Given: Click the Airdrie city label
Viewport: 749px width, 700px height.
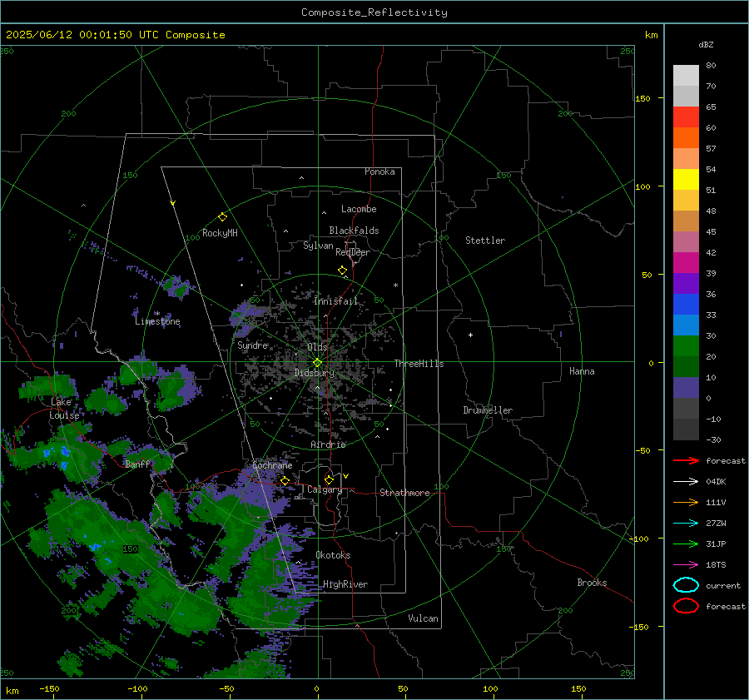Looking at the screenshot, I should pos(328,444).
